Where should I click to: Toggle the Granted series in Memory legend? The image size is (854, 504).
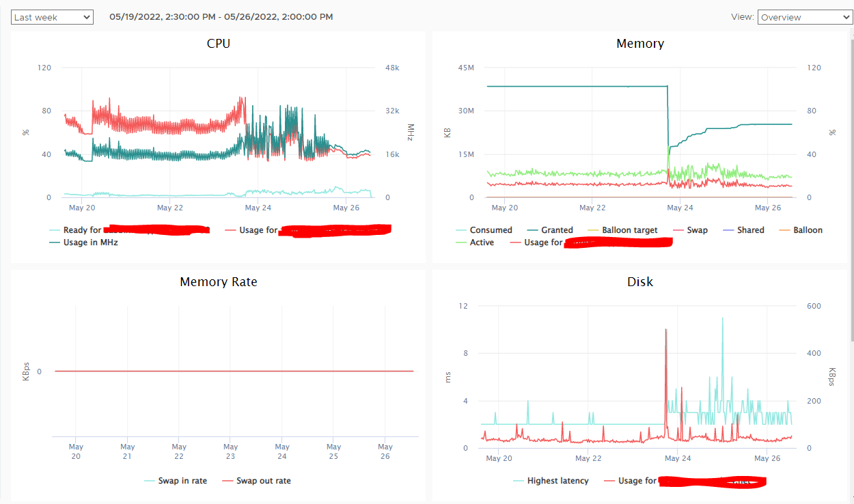550,230
